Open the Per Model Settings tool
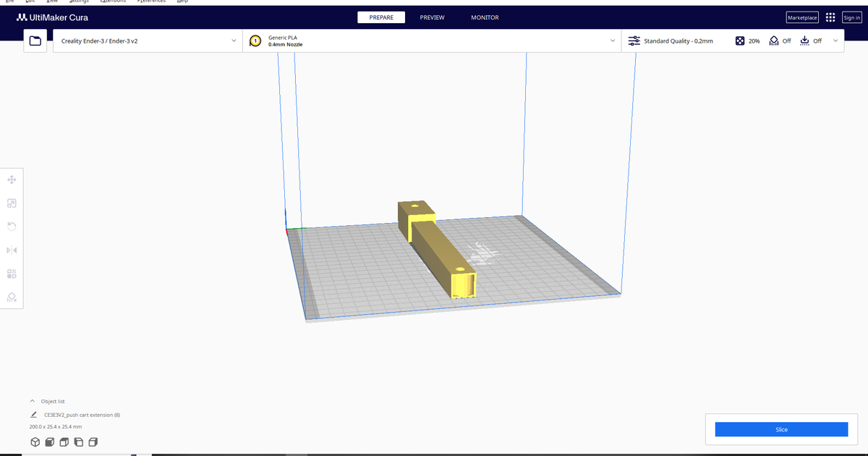 point(12,274)
